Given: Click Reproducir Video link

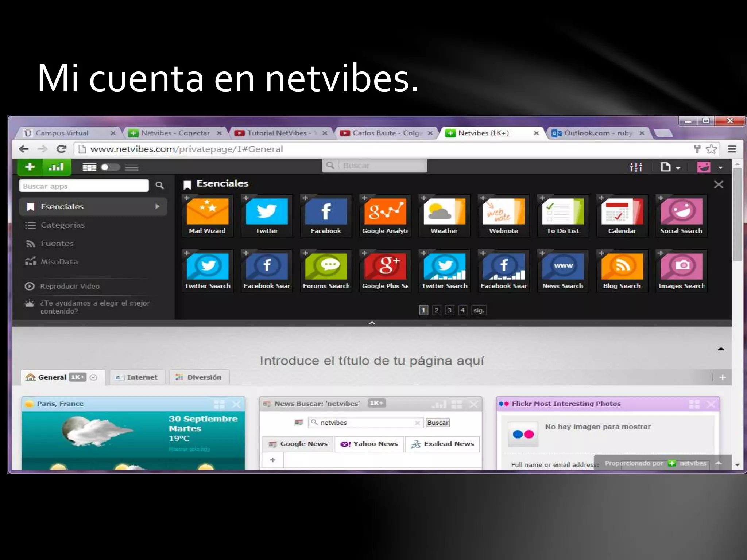Looking at the screenshot, I should point(69,286).
